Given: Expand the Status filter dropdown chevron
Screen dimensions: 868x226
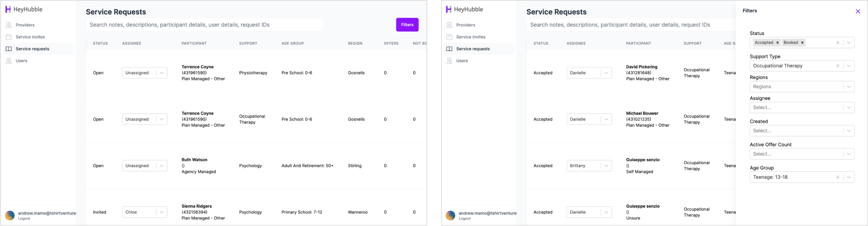Looking at the screenshot, I should [x=849, y=42].
